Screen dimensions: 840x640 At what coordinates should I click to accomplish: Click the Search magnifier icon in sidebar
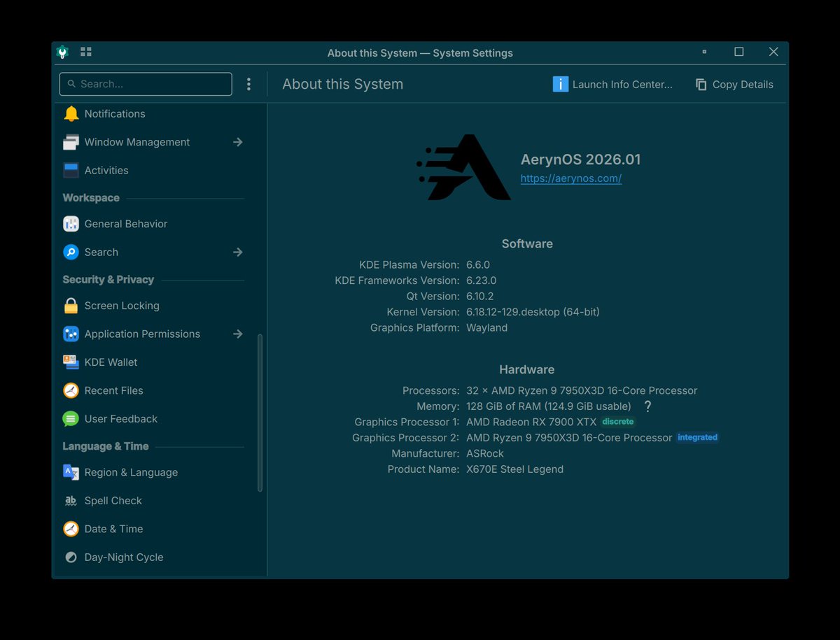[71, 252]
